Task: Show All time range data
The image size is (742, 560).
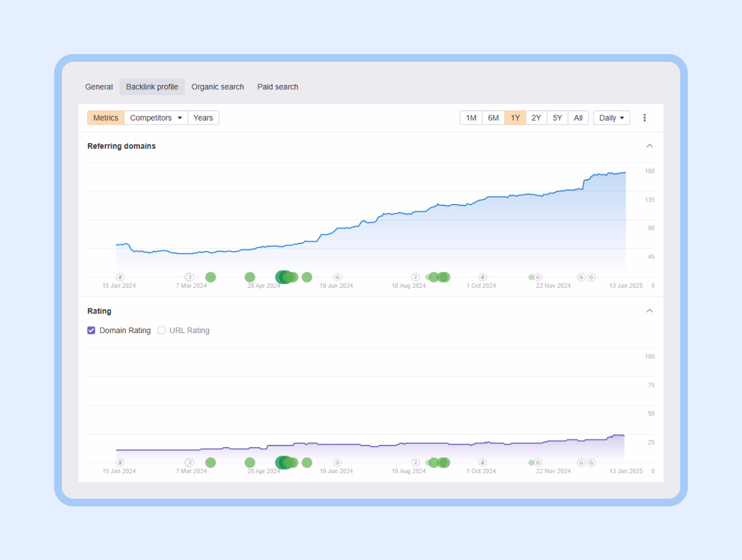Action: pos(578,118)
